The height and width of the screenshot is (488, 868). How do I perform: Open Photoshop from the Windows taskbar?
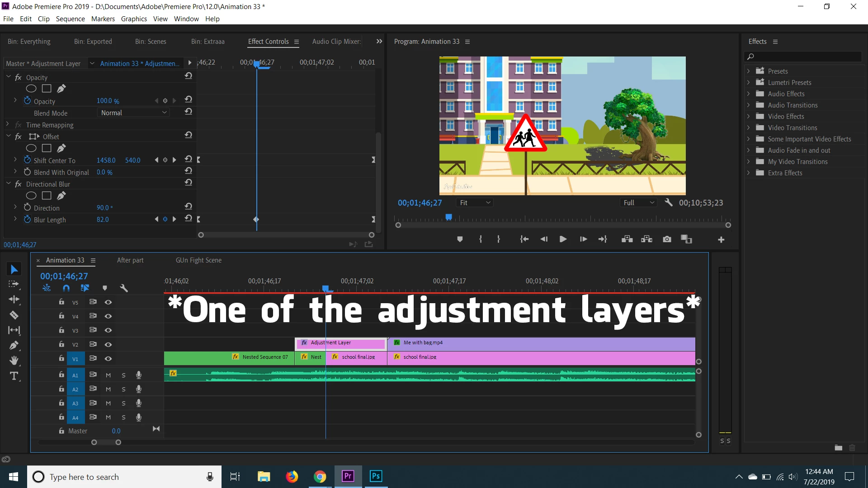[x=376, y=476]
